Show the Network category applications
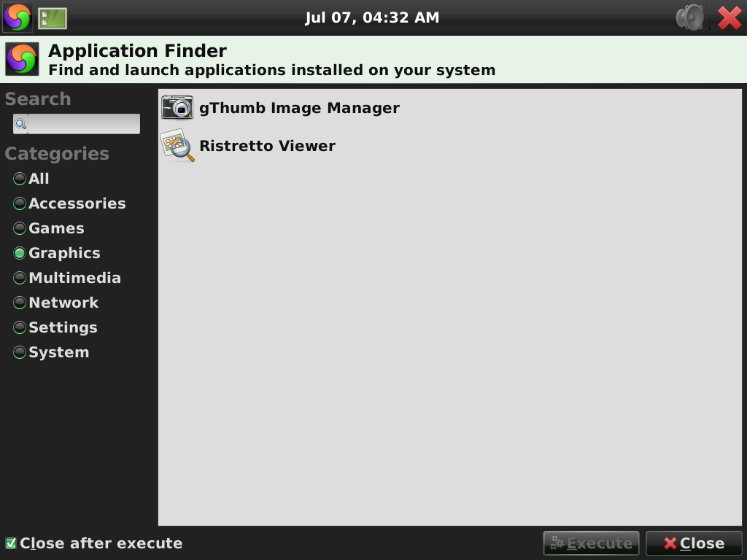The image size is (747, 560). pyautogui.click(x=20, y=303)
